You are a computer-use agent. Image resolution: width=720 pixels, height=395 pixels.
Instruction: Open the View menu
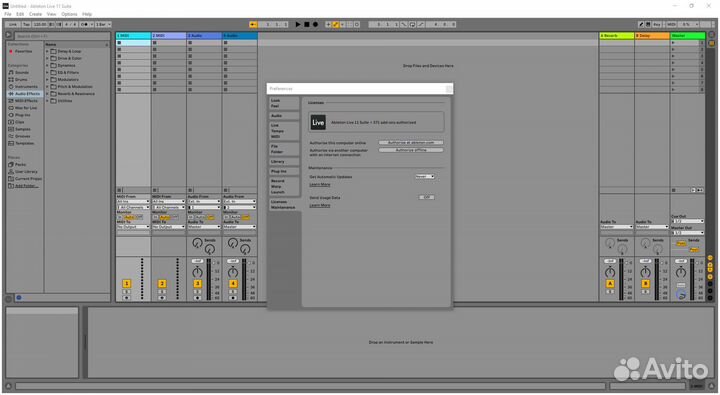tap(51, 14)
